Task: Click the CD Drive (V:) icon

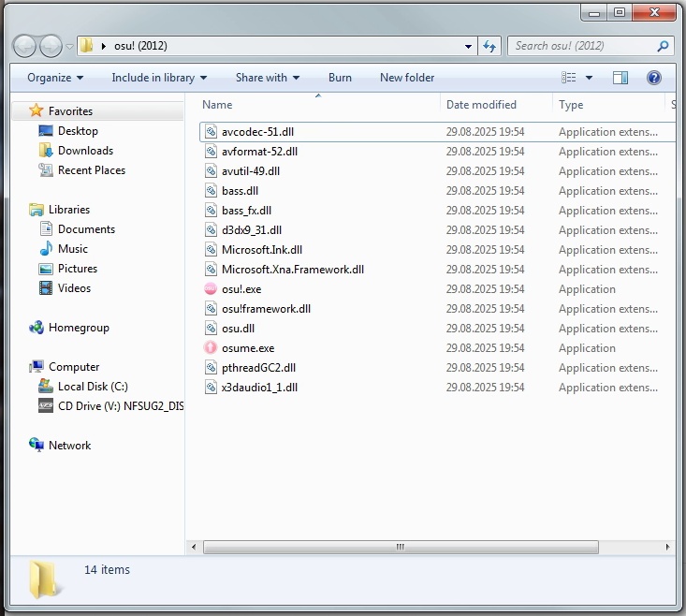Action: click(x=46, y=406)
